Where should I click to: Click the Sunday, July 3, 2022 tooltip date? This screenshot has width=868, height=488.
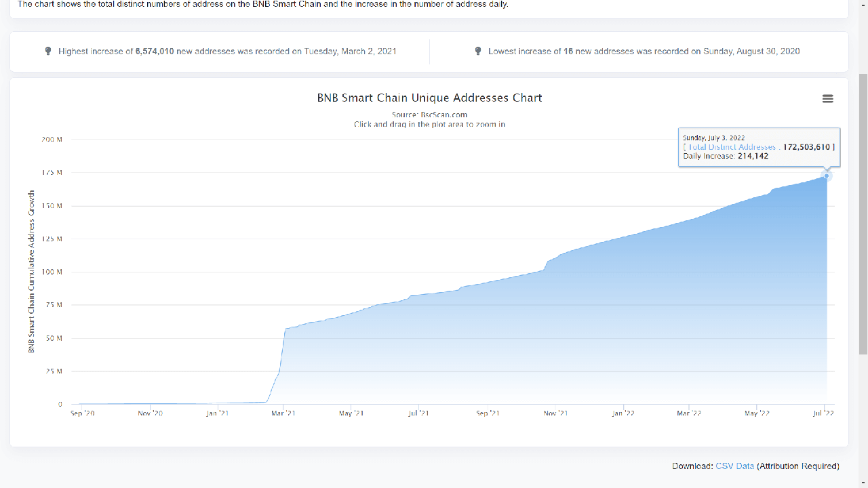coord(714,138)
